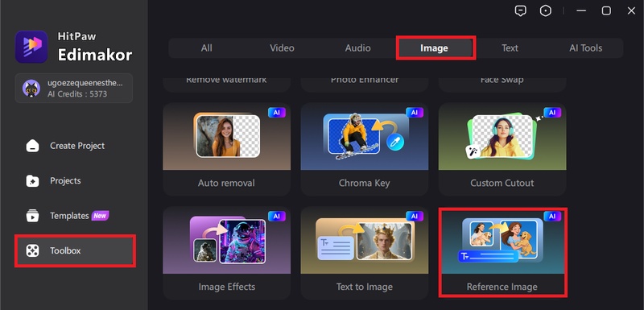Click the HitPaw Edimakor logo icon
644x310 pixels.
[x=31, y=47]
